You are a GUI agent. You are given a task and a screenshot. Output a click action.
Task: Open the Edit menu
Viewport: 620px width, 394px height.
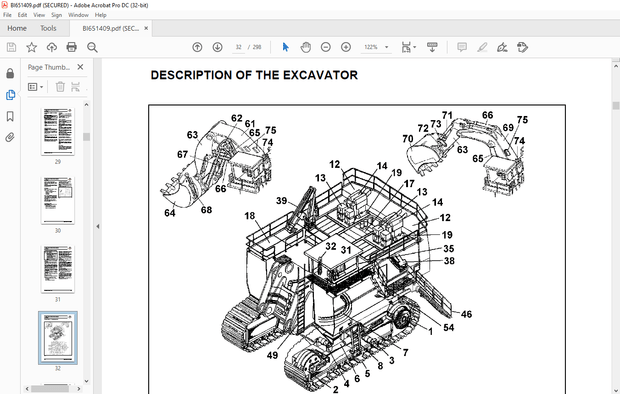[22, 15]
